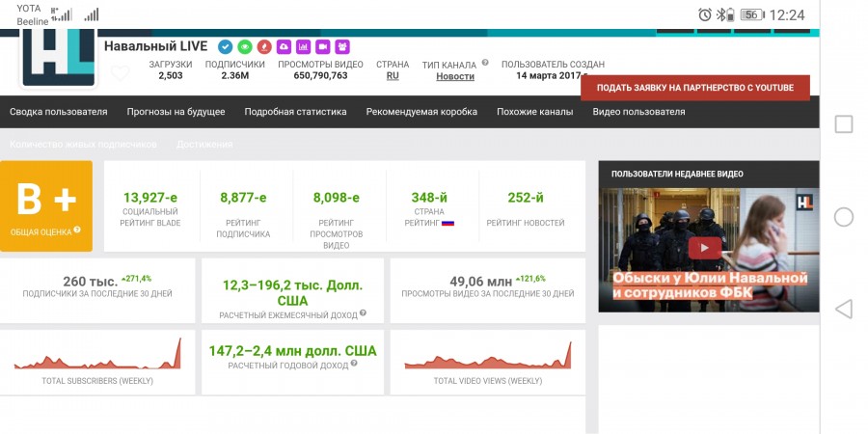This screenshot has width=868, height=434.
Task: Click the blue verified checkmark badge
Action: point(225,46)
